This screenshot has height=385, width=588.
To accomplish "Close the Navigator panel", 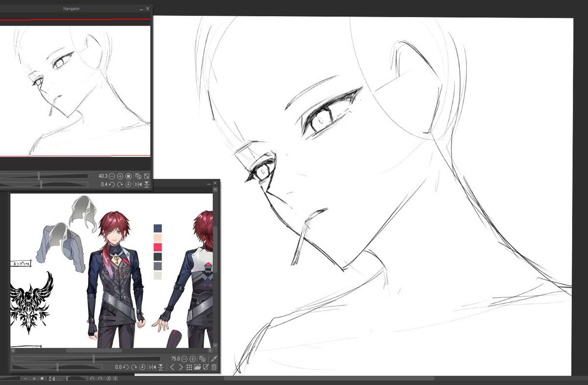I will [x=147, y=9].
